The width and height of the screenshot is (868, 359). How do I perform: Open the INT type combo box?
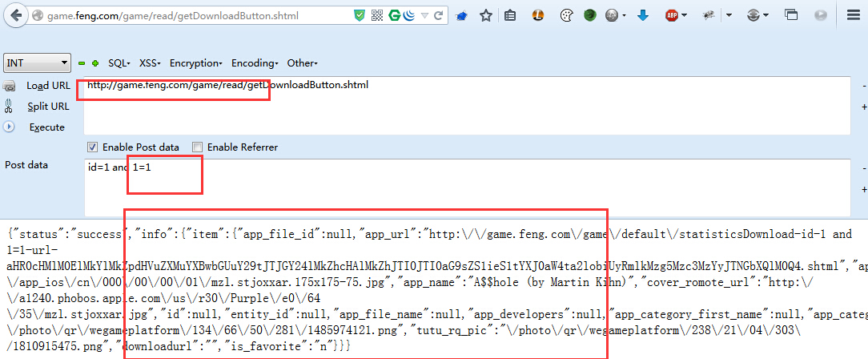(x=37, y=63)
